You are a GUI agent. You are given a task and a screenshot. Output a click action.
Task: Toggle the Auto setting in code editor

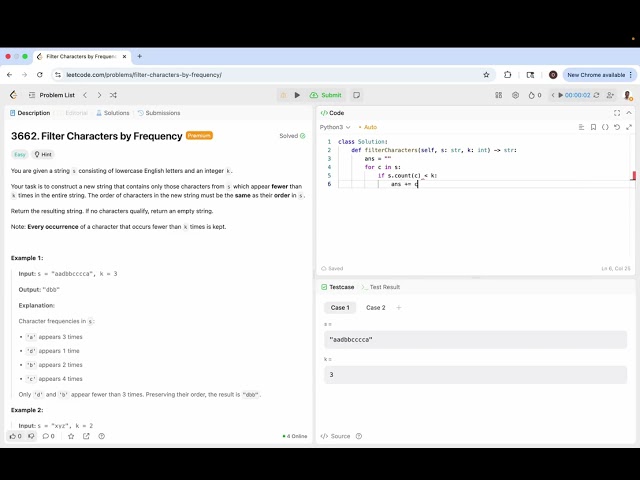coord(368,127)
